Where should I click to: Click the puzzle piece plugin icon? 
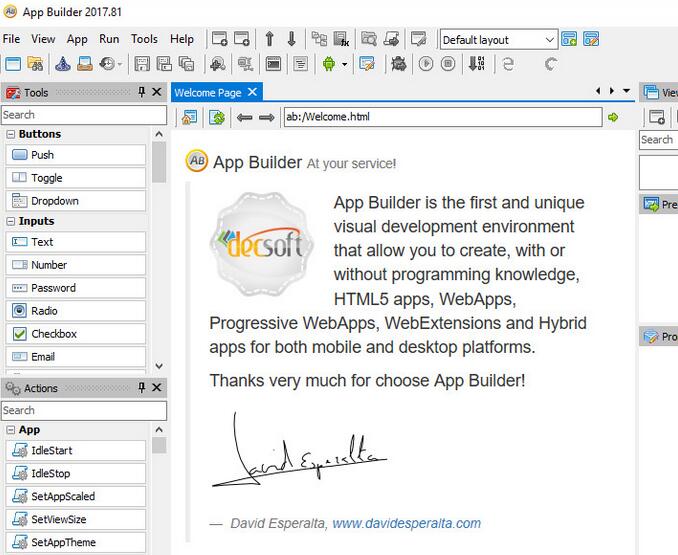pos(217,64)
